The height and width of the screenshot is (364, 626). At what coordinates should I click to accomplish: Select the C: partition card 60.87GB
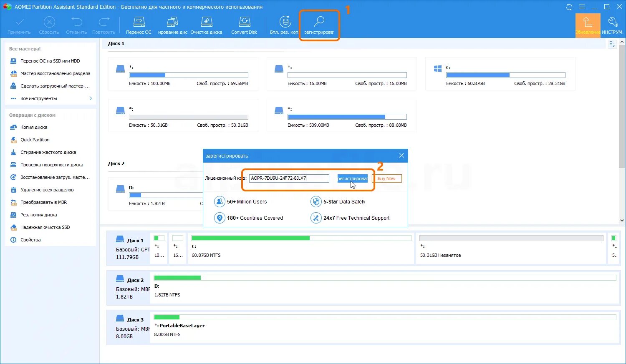coord(500,74)
